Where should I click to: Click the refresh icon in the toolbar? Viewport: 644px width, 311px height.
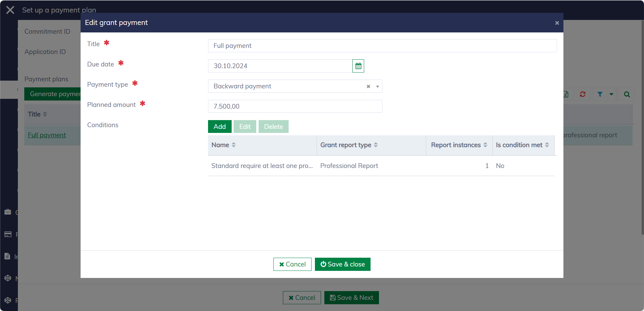582,94
